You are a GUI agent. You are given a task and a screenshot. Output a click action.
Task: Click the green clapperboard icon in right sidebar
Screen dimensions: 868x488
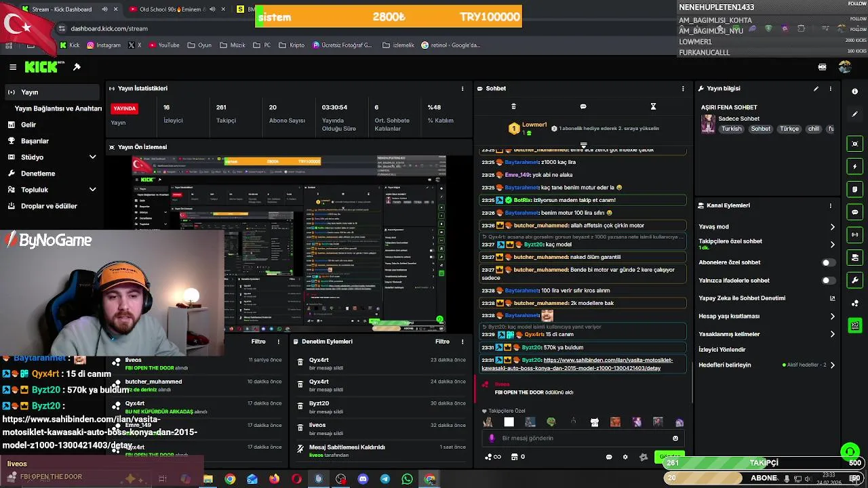coord(854,325)
